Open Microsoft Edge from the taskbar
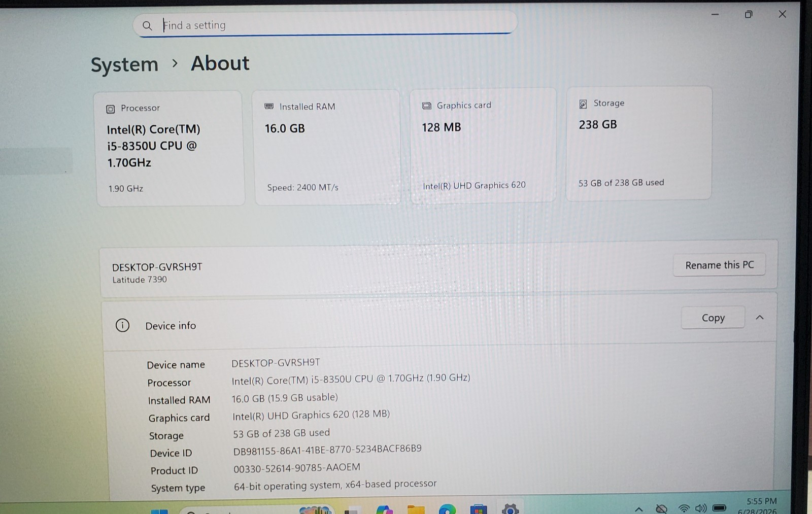Viewport: 812px width, 514px height. click(447, 509)
